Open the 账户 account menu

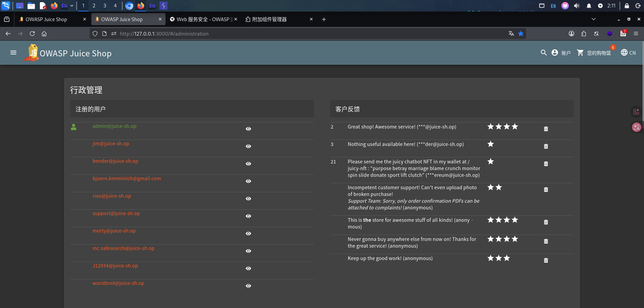[x=561, y=53]
